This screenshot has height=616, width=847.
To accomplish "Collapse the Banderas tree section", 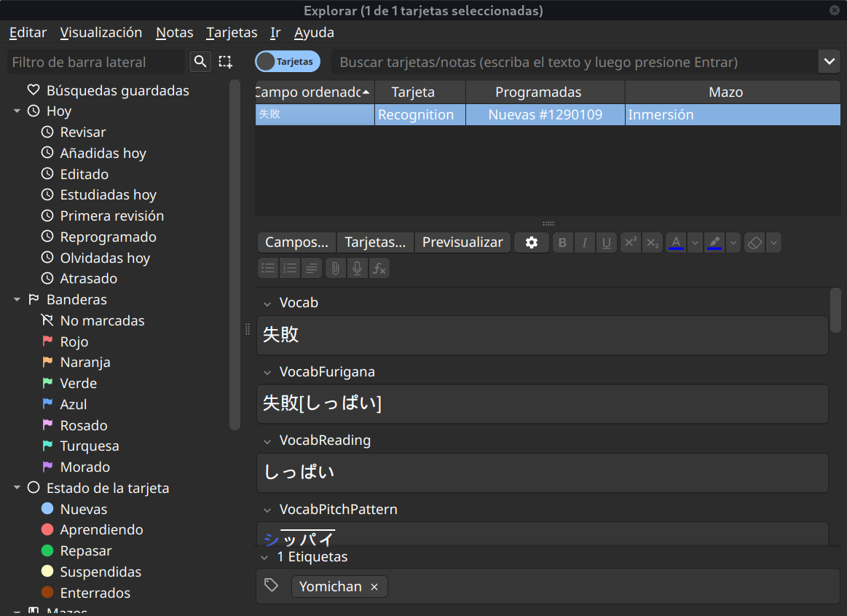I will pos(17,300).
